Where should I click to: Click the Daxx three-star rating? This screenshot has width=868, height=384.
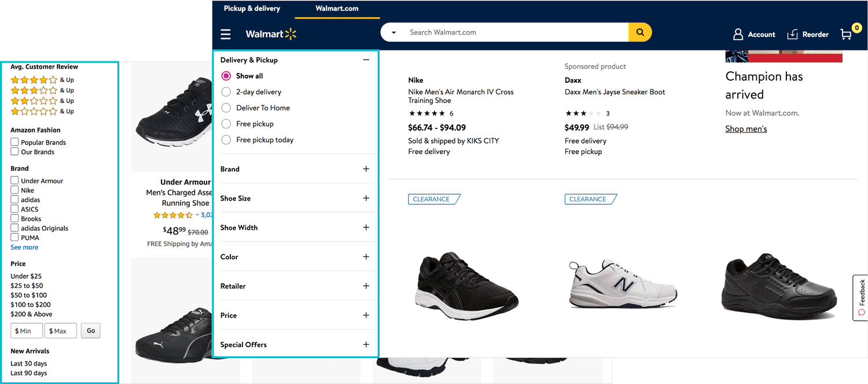click(584, 113)
